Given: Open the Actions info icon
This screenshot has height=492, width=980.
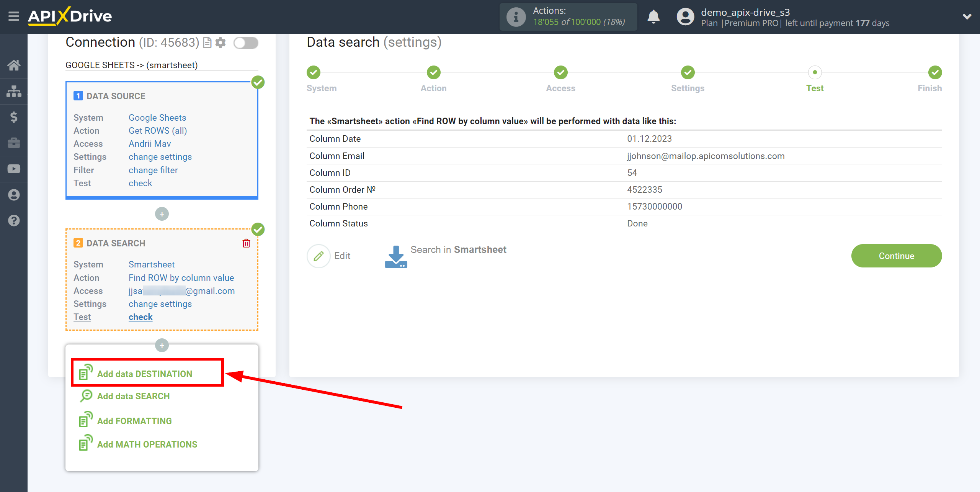Looking at the screenshot, I should point(516,17).
